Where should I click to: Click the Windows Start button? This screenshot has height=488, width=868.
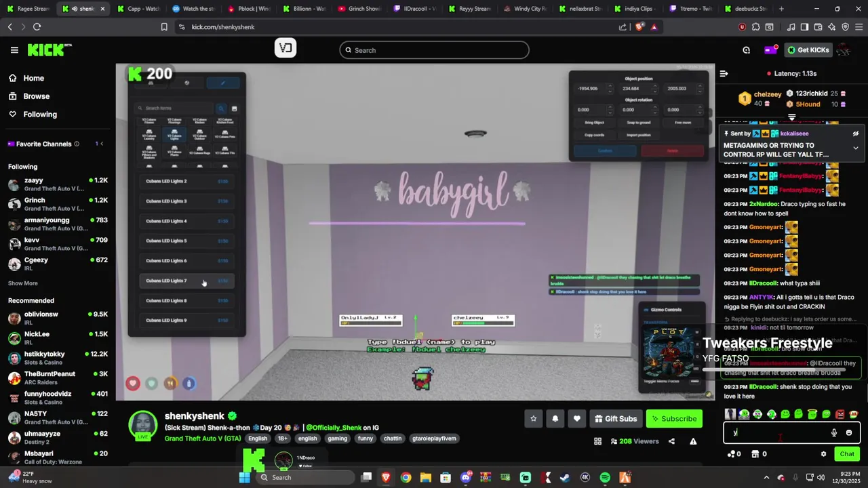pos(245,477)
